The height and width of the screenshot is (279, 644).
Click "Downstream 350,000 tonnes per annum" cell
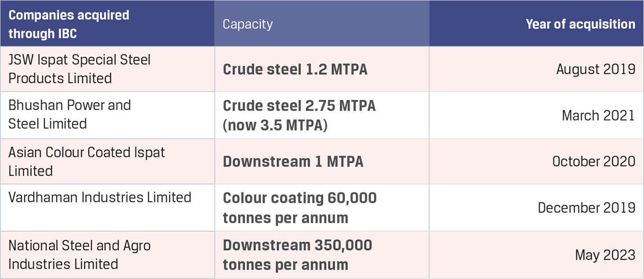click(297, 254)
